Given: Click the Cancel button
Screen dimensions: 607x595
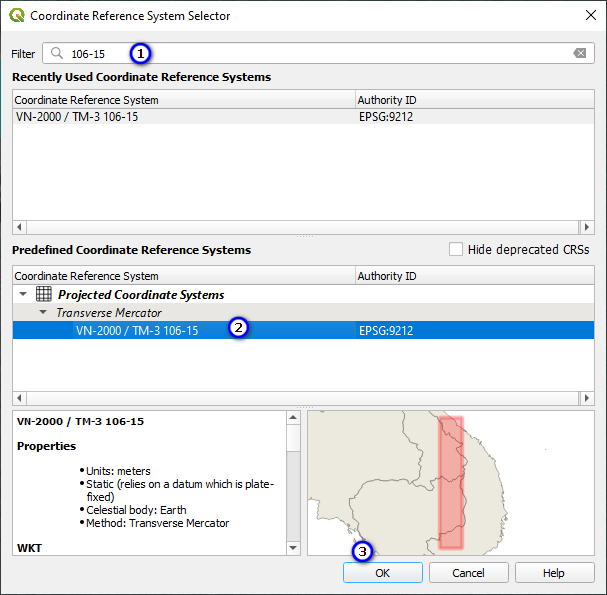Looking at the screenshot, I should coord(468,573).
